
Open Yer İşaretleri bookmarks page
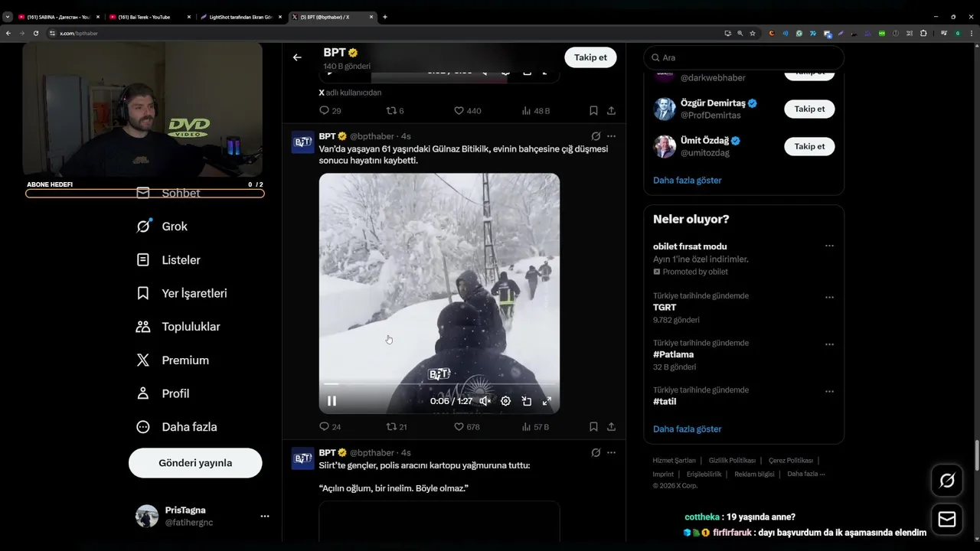(x=181, y=293)
